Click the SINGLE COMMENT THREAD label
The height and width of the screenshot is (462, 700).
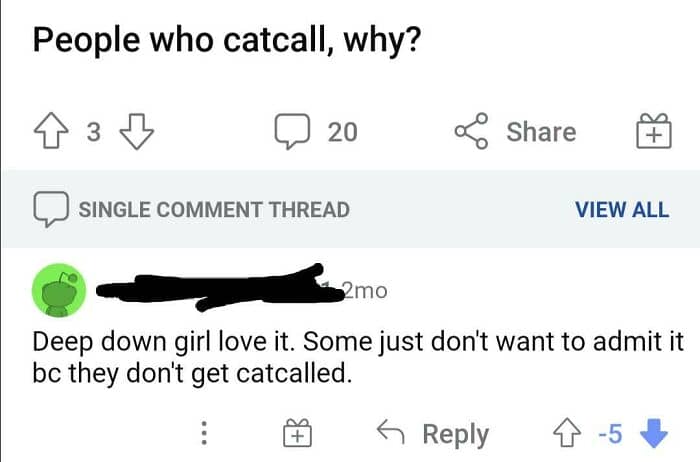pyautogui.click(x=214, y=209)
